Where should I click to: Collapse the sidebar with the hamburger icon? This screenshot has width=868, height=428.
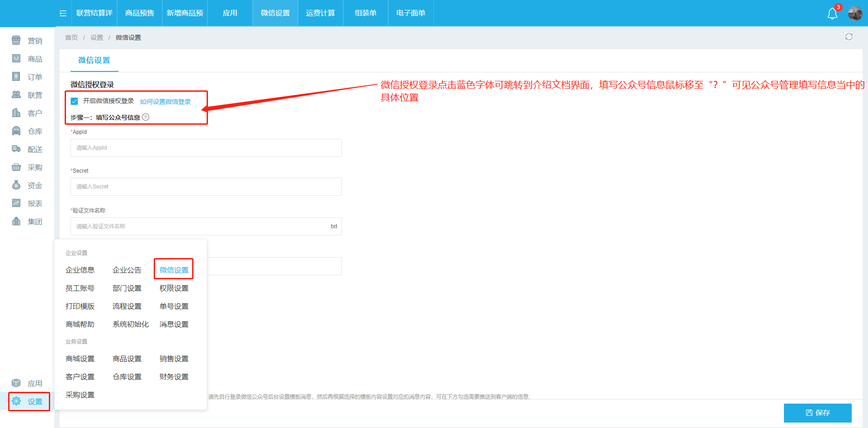(x=62, y=13)
